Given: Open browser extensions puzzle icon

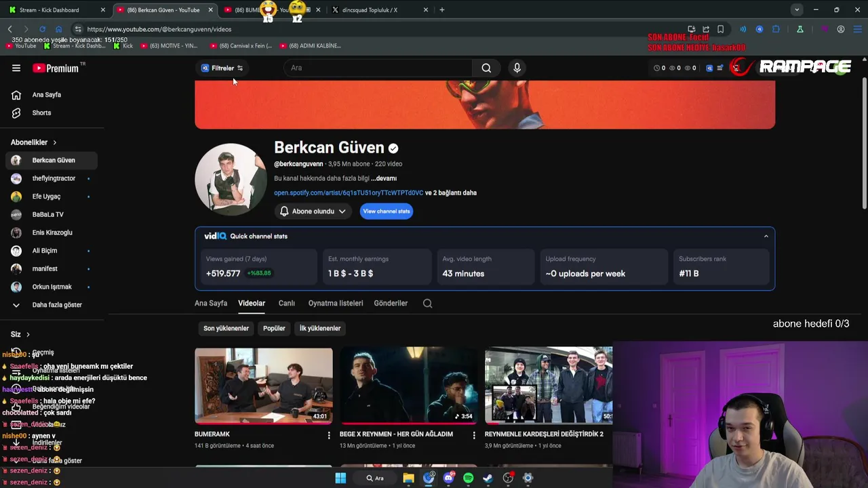Looking at the screenshot, I should [776, 29].
